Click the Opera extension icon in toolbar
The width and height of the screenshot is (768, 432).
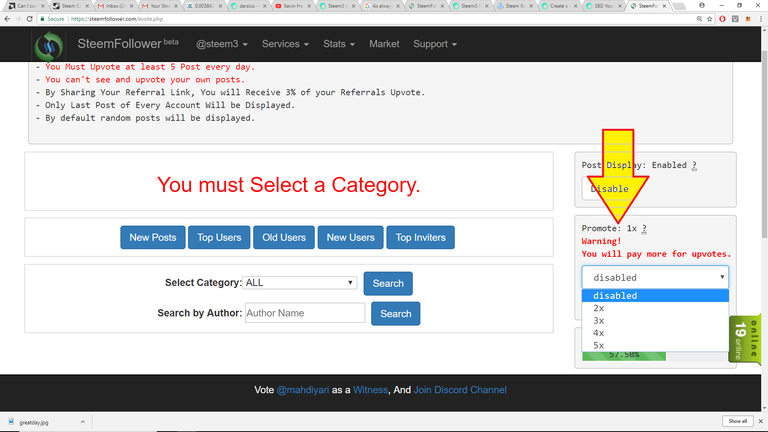(722, 19)
